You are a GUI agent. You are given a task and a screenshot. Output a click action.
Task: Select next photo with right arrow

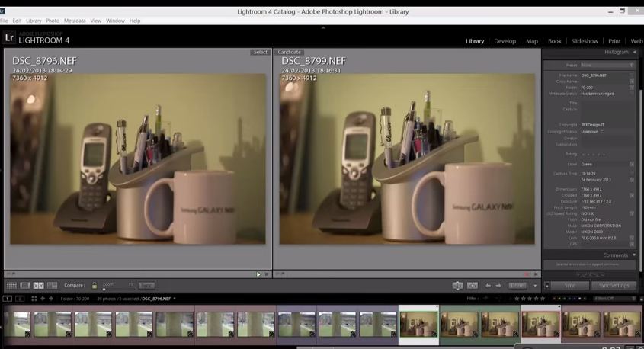pos(498,285)
